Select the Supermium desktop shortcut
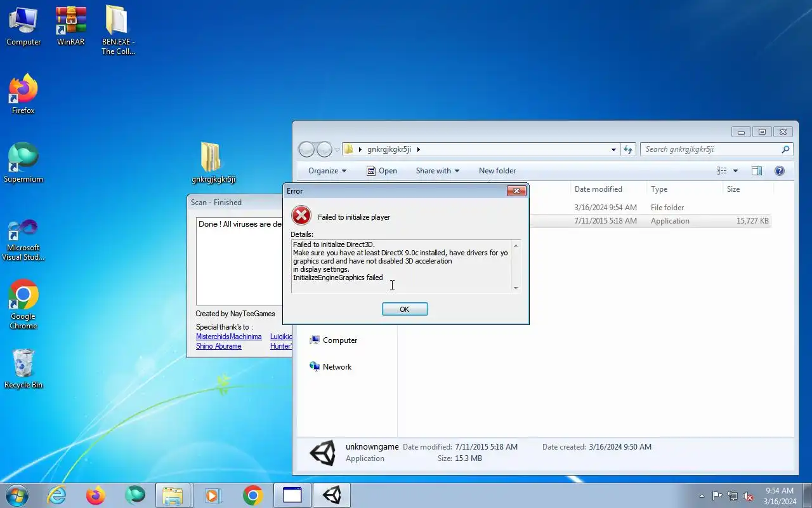This screenshot has height=508, width=812. pos(23,164)
